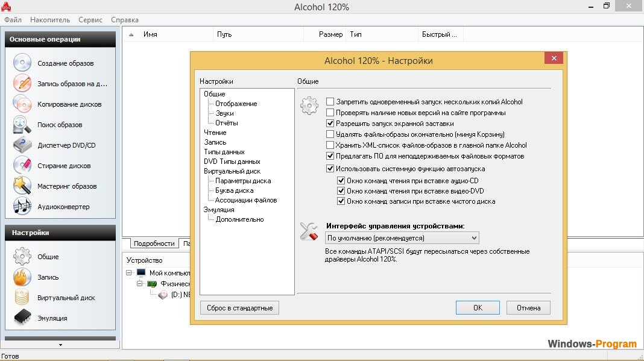Click the Копирование дисков icon

[22, 104]
